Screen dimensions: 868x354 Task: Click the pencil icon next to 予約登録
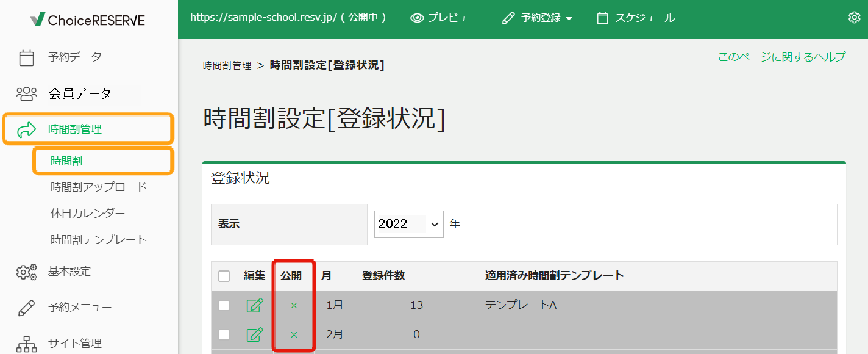coord(508,18)
